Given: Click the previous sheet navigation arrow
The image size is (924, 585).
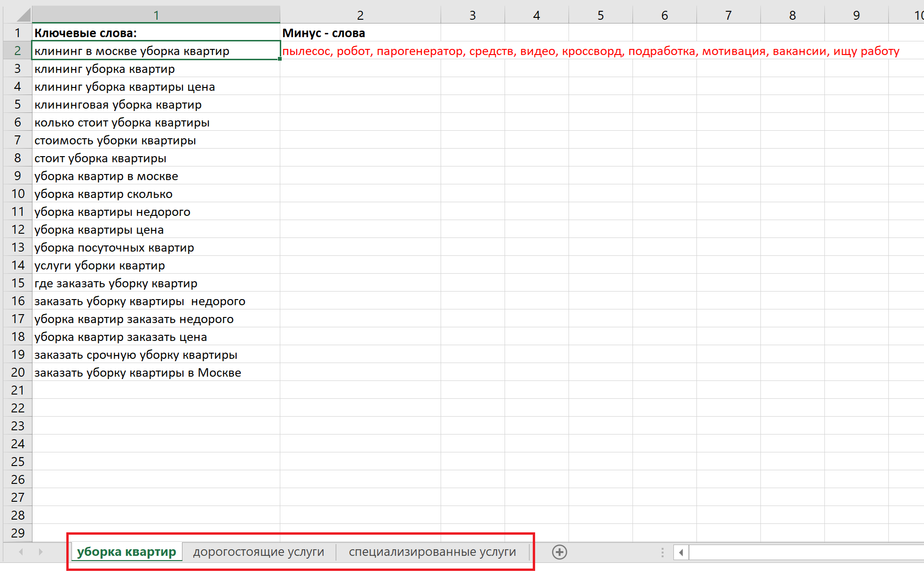Looking at the screenshot, I should click(21, 552).
